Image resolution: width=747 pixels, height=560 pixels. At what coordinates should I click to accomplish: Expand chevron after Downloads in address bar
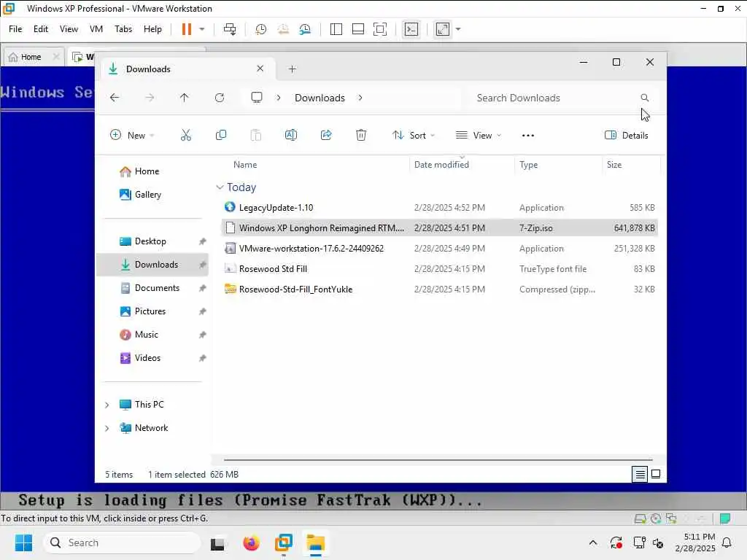[x=360, y=98]
